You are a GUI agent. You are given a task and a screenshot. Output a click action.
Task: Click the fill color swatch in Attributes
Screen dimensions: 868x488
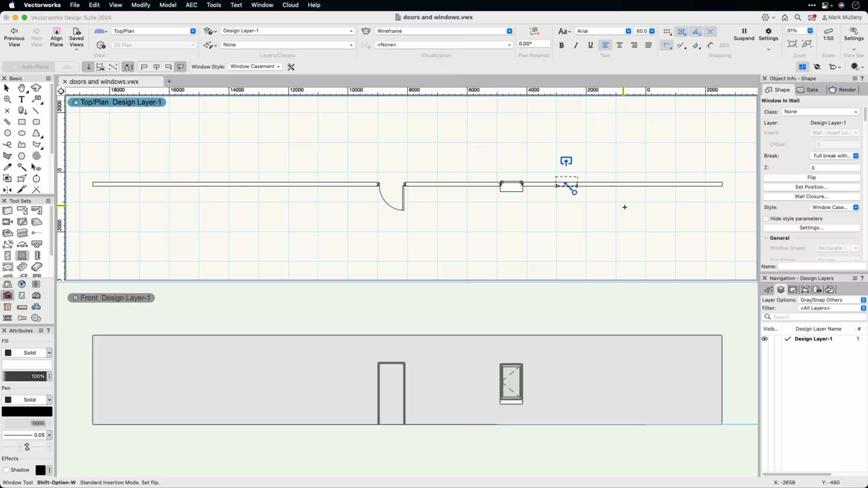click(x=27, y=365)
